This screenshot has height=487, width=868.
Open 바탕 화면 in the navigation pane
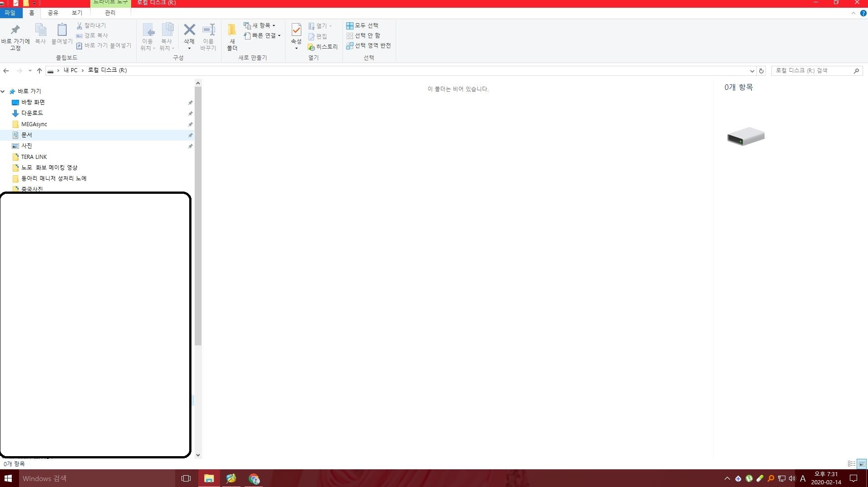(x=33, y=103)
